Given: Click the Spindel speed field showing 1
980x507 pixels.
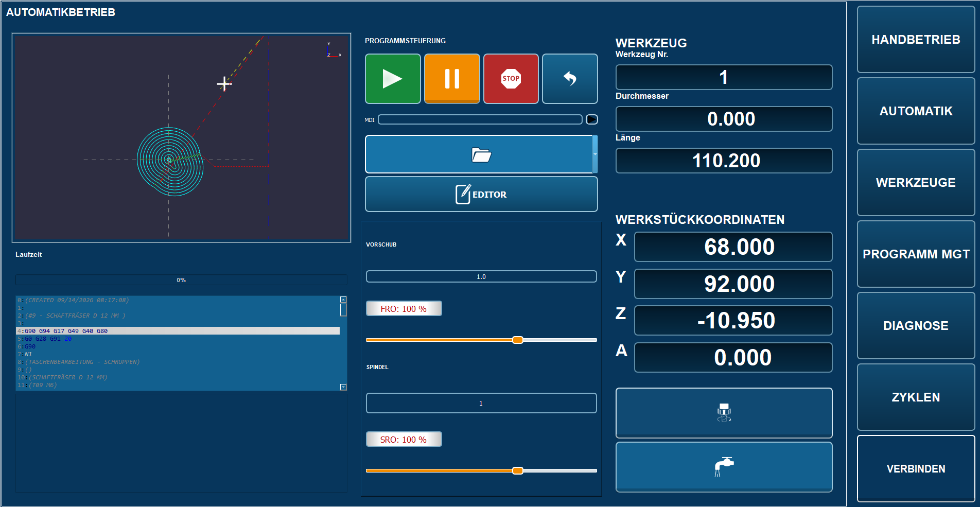Looking at the screenshot, I should [481, 403].
